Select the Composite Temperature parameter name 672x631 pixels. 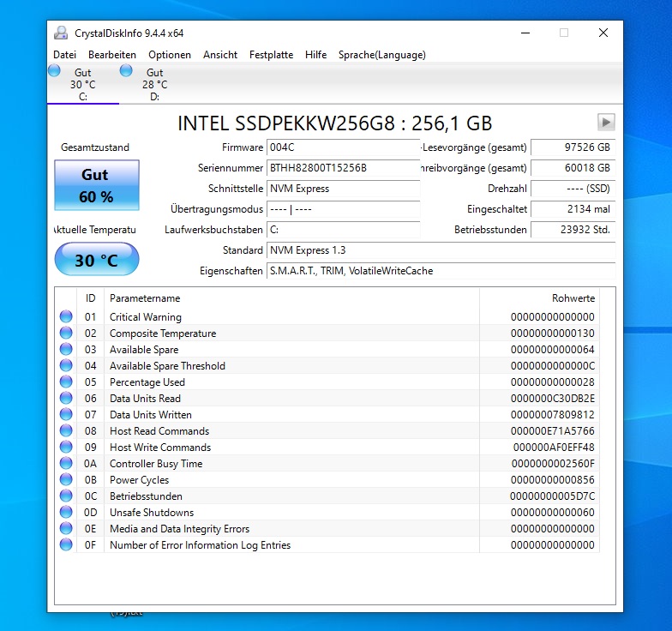[163, 333]
